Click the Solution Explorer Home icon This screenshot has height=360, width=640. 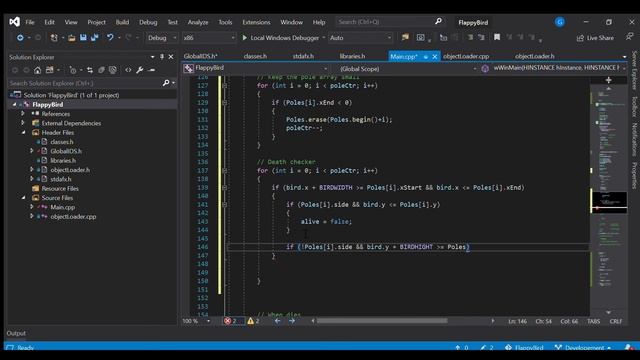[38, 70]
